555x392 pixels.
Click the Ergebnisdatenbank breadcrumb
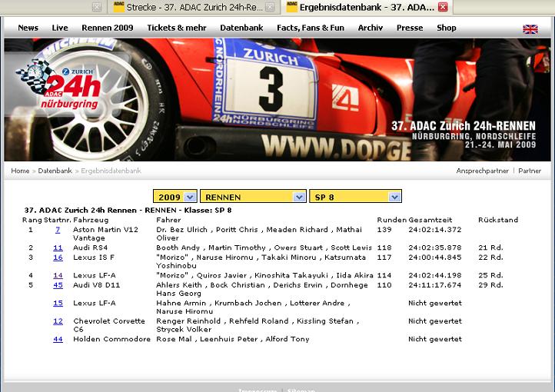pos(111,171)
